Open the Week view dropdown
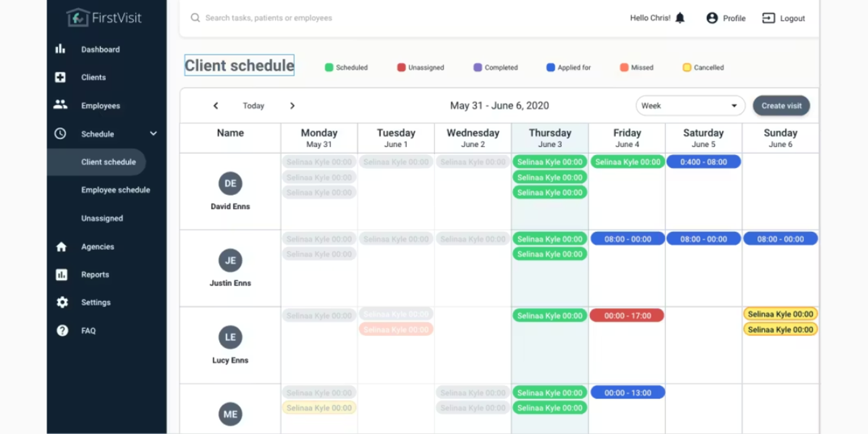This screenshot has height=434, width=868. point(690,105)
